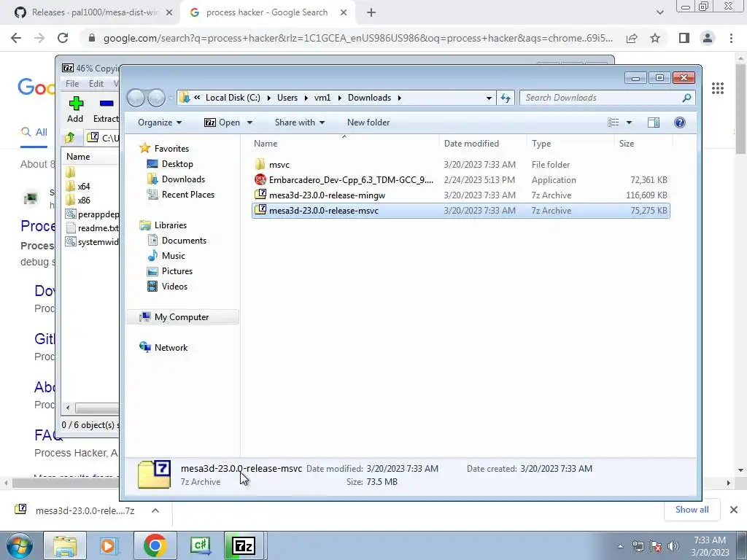Open Documents library in navigation pane
747x560 pixels.
(x=184, y=241)
